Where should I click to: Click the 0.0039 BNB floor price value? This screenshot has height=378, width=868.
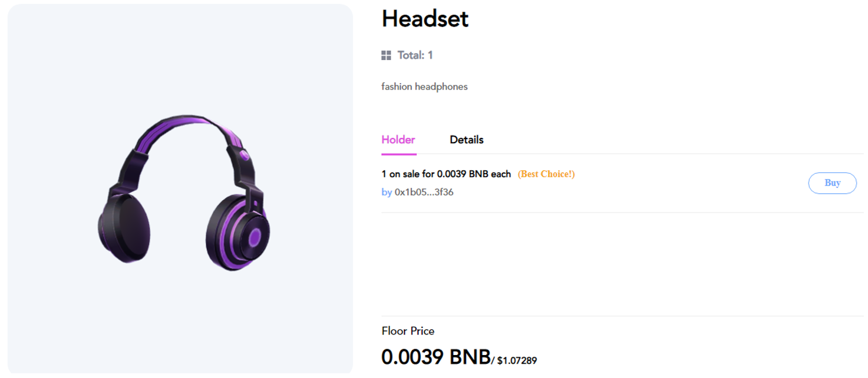435,357
